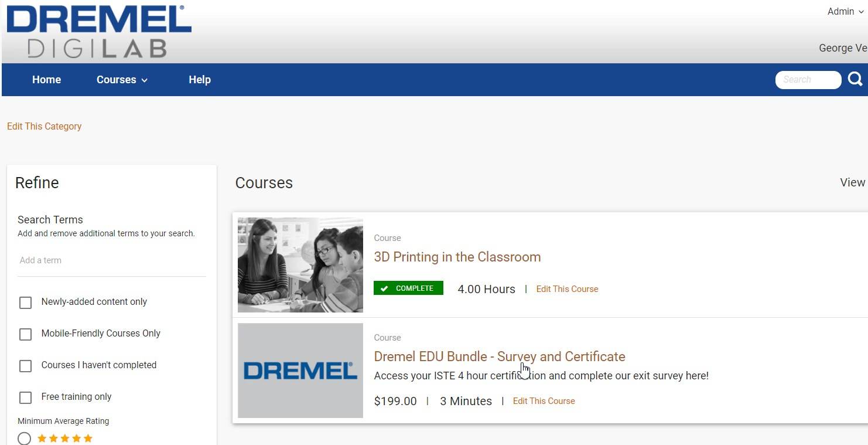This screenshot has width=868, height=445.
Task: Open the gray Dremel logo course thumbnail
Action: [300, 371]
